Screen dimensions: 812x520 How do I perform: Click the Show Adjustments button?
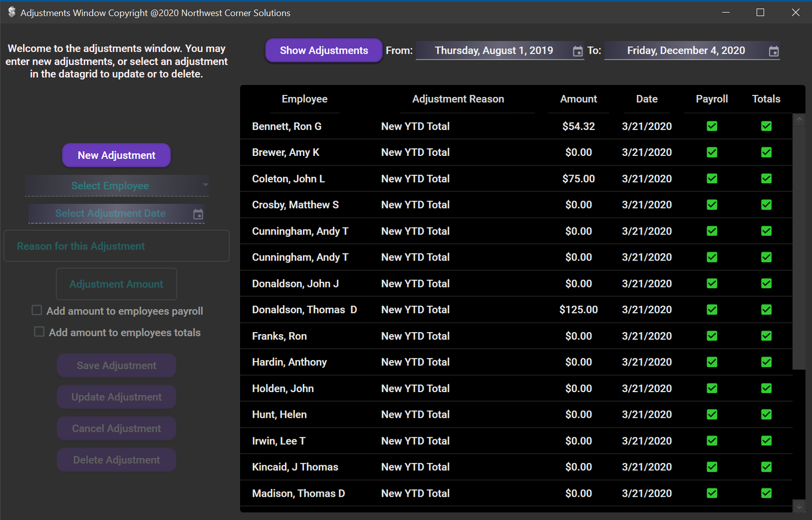coord(324,51)
